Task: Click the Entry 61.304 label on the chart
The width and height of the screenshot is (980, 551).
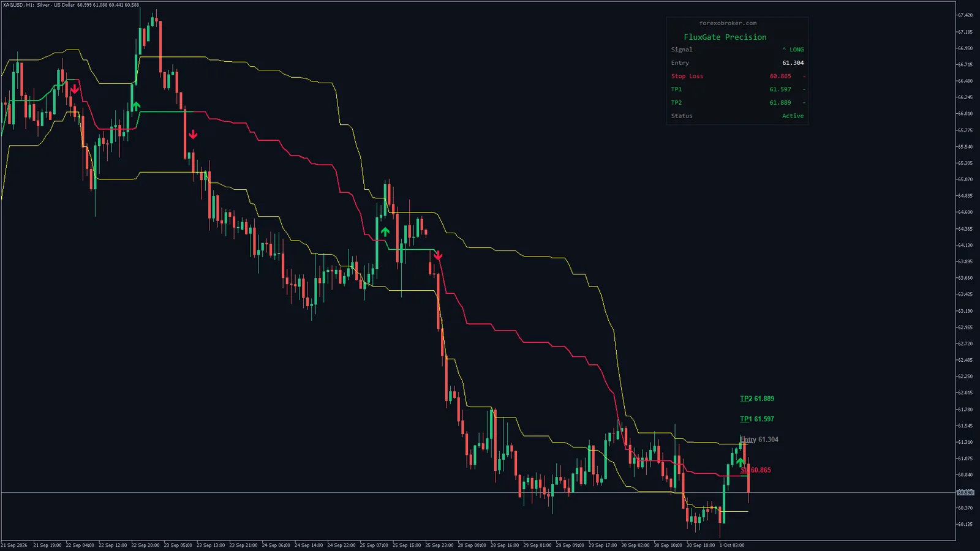Action: [x=759, y=440]
